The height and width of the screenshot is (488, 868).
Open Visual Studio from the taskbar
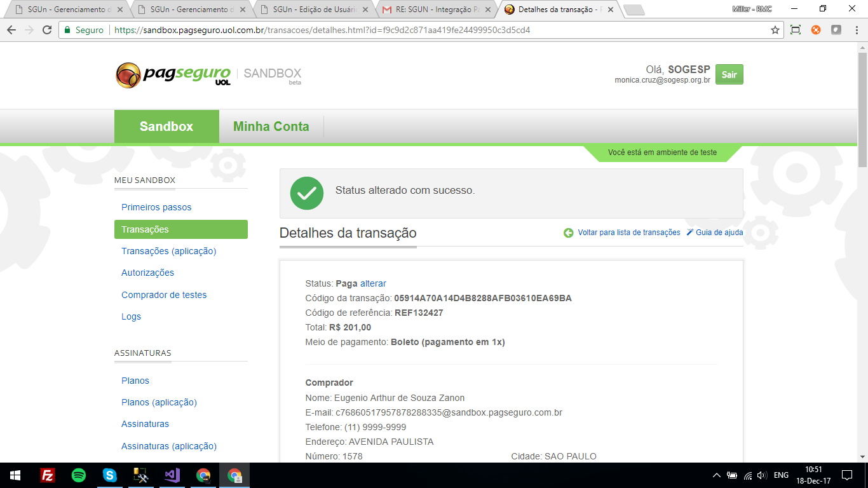pyautogui.click(x=172, y=475)
